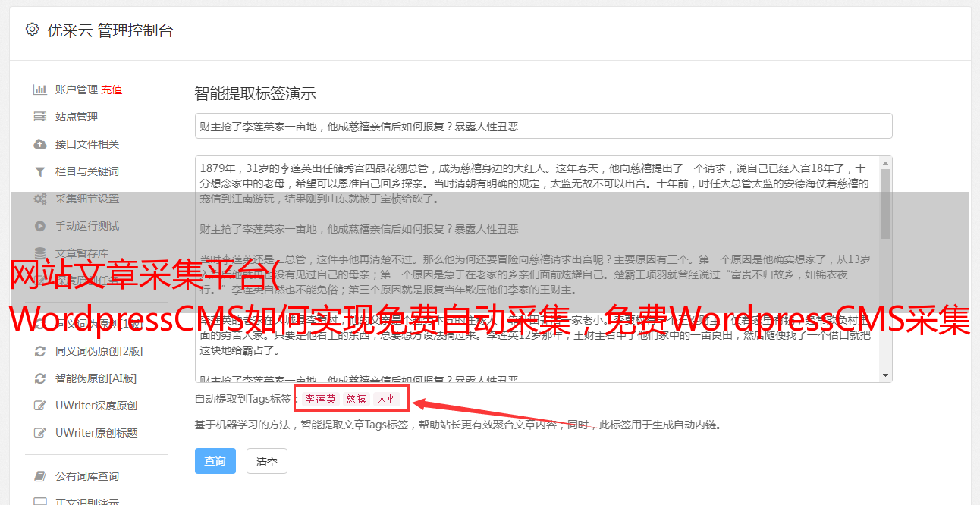Go to 站点管理 in the sidebar
This screenshot has height=505, width=980.
(77, 117)
